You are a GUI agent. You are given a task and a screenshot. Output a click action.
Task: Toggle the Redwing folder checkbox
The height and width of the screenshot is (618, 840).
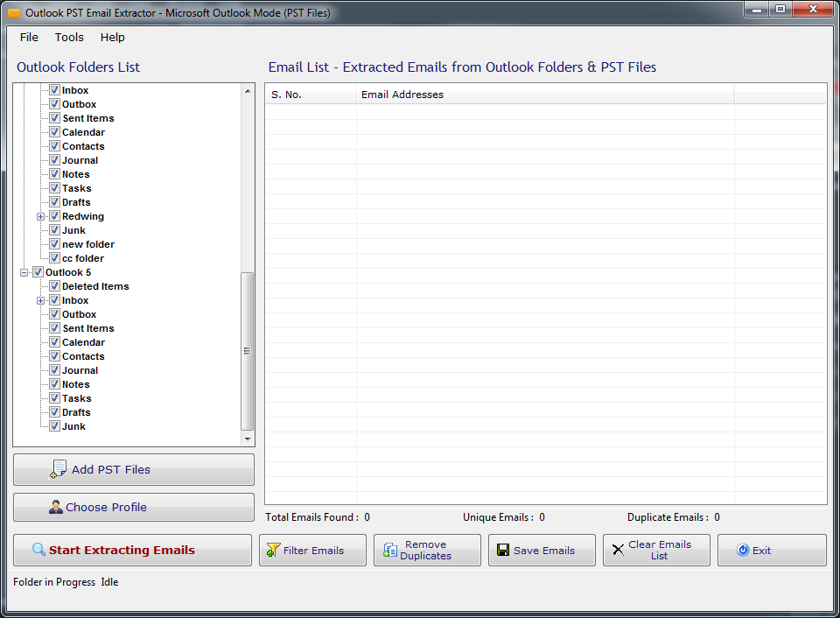coord(54,216)
